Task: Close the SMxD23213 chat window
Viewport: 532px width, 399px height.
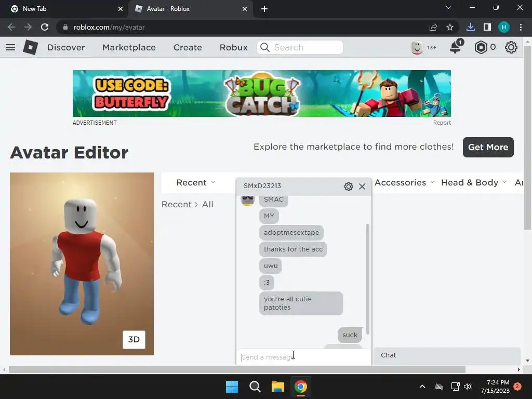Action: pyautogui.click(x=362, y=187)
